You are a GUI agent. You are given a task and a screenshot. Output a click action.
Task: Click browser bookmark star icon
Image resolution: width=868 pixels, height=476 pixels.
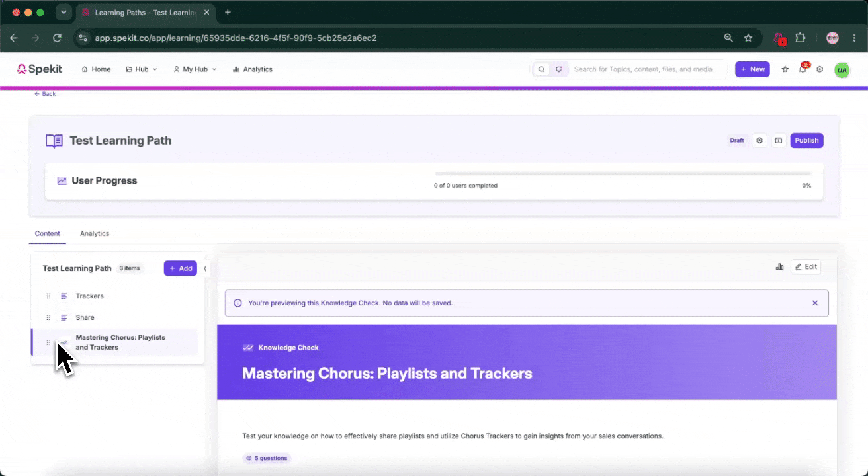click(x=748, y=38)
